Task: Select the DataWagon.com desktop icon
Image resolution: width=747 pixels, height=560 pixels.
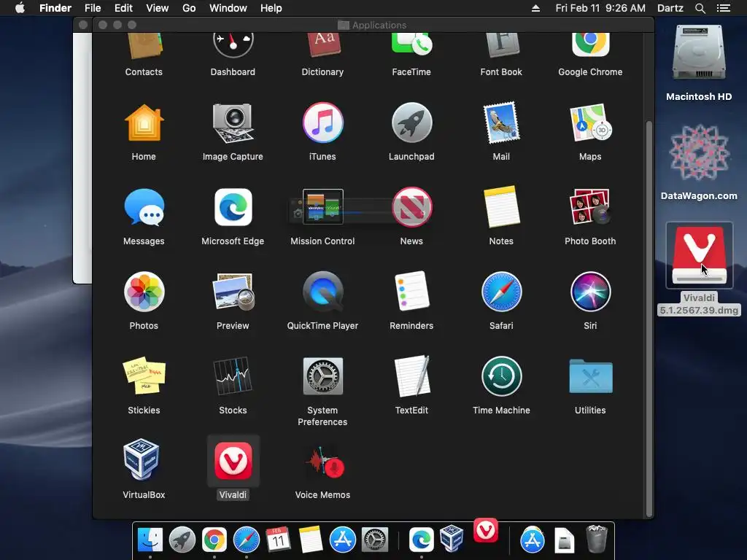Action: (699, 152)
